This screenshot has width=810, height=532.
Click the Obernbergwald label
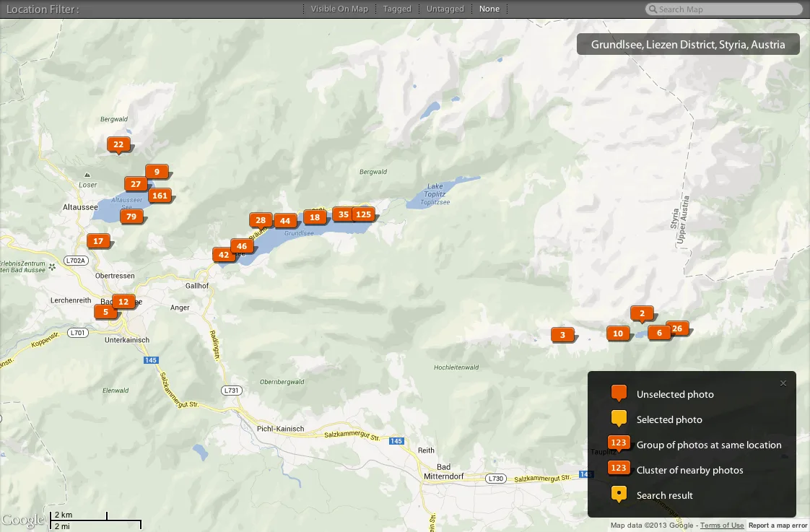click(282, 382)
